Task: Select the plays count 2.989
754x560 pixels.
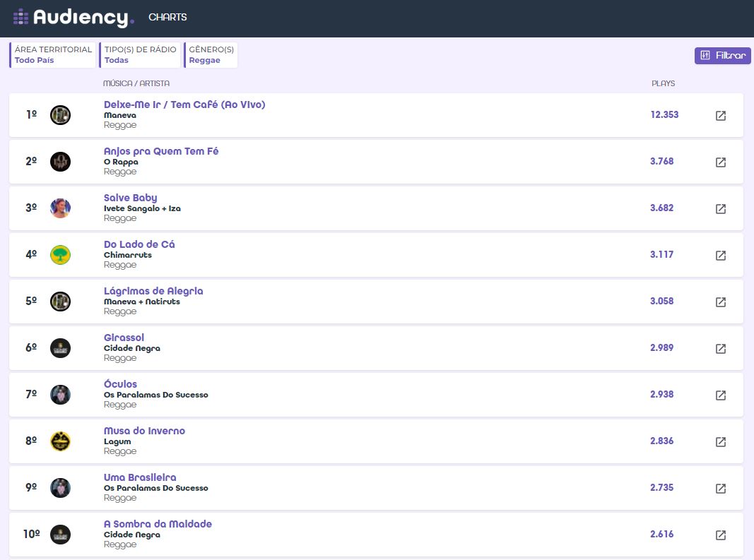Action: click(661, 348)
